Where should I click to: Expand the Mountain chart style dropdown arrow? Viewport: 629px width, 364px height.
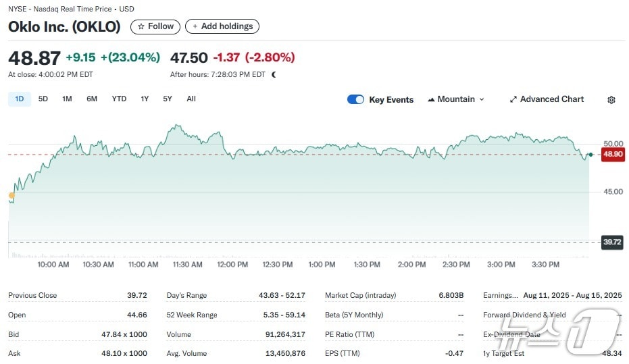point(482,99)
